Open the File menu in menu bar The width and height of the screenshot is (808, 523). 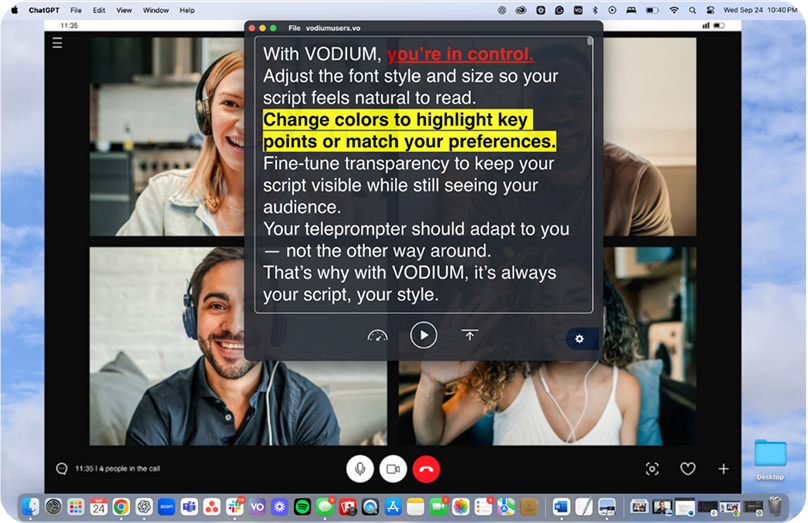coord(76,10)
